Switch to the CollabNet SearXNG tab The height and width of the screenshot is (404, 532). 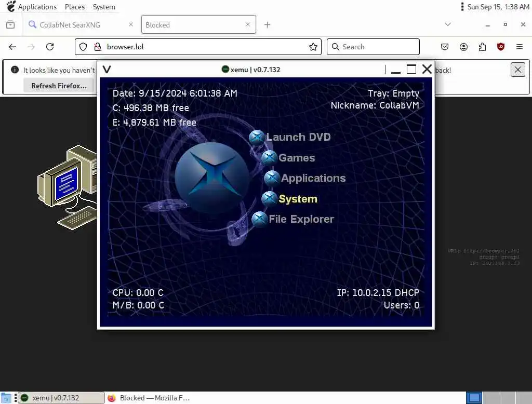79,25
